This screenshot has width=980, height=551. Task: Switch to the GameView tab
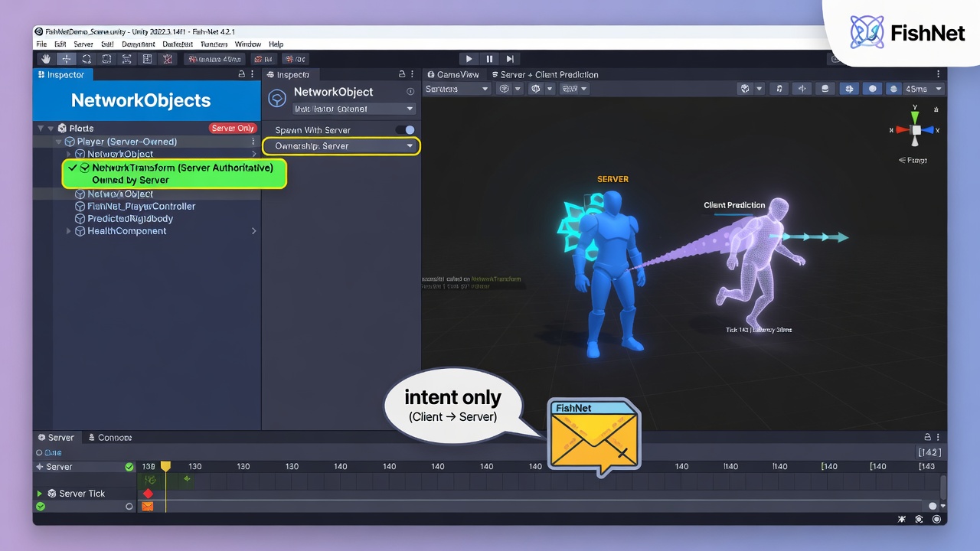tap(453, 74)
